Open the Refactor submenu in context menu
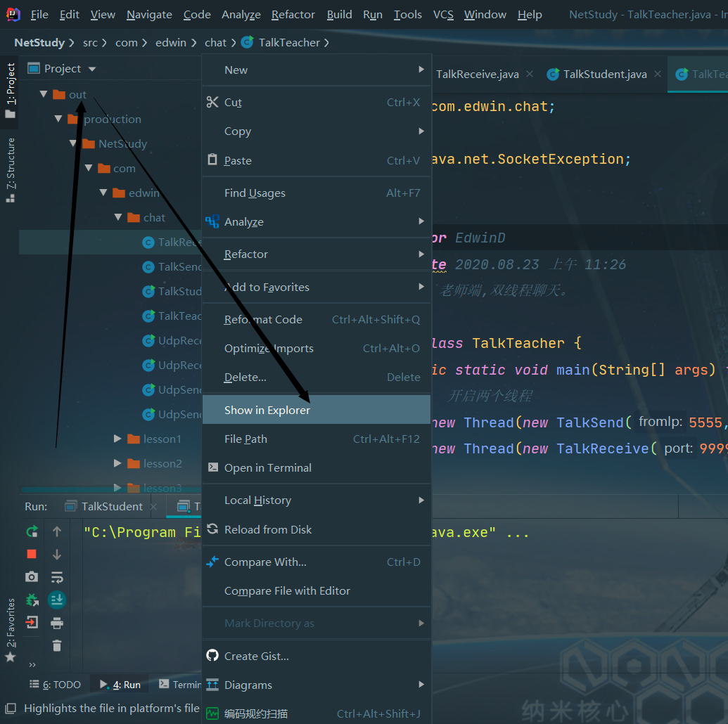The image size is (728, 724). tap(317, 254)
